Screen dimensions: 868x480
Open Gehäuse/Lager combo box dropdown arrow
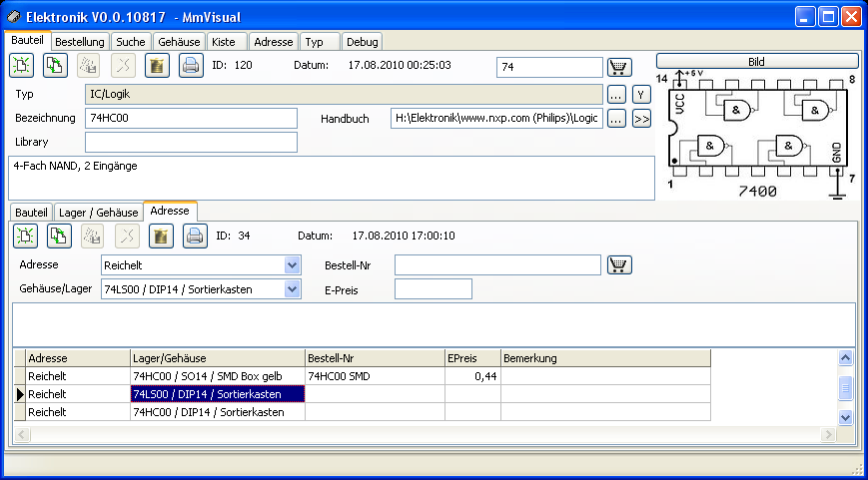click(293, 288)
